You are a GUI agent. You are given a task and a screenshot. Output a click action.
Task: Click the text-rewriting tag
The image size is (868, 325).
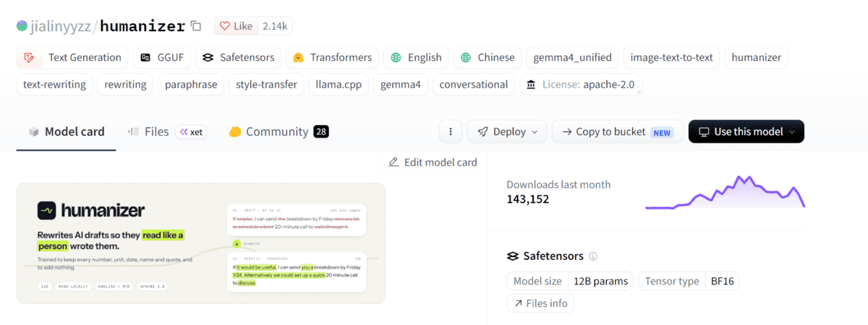(54, 85)
